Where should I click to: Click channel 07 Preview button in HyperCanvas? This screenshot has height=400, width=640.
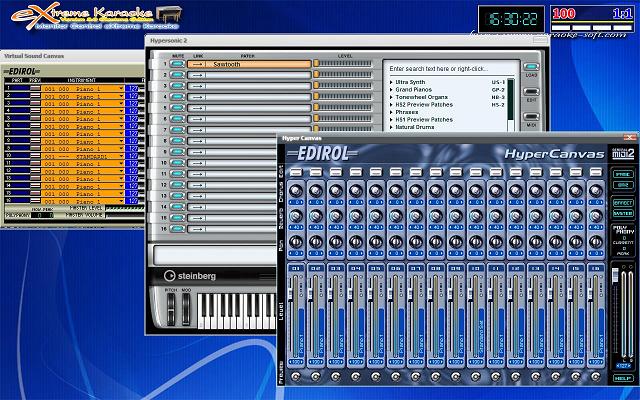[416, 376]
